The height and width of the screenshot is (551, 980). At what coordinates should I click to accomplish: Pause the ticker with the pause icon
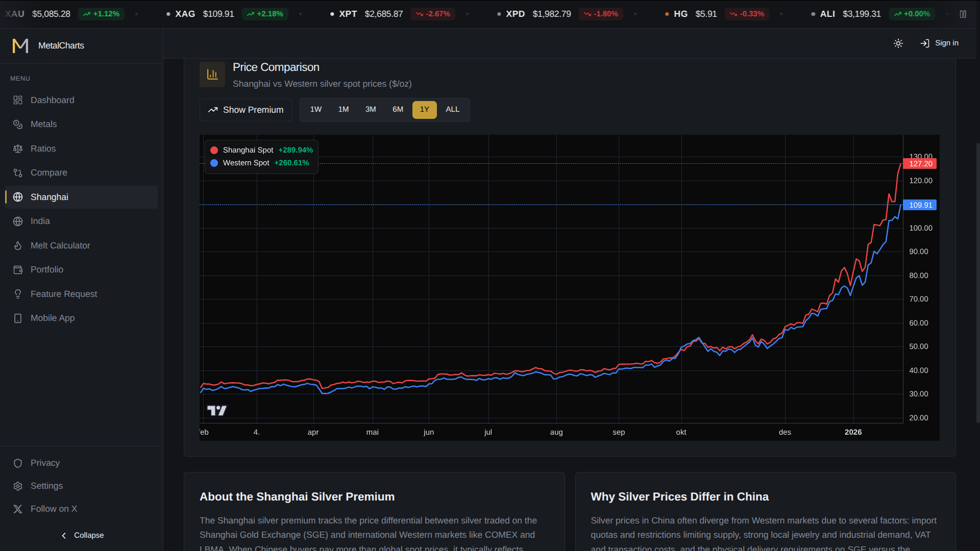(x=963, y=14)
